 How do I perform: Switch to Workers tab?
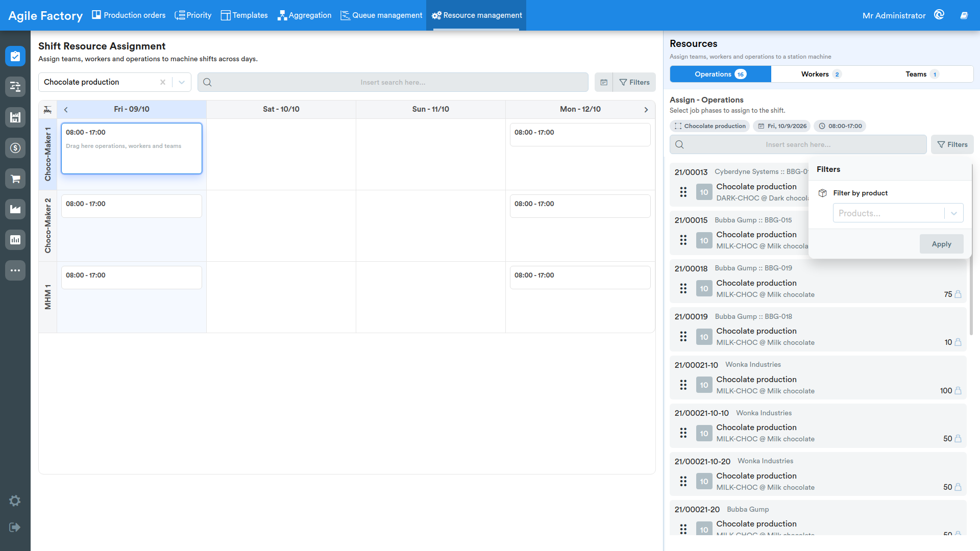[x=821, y=74]
